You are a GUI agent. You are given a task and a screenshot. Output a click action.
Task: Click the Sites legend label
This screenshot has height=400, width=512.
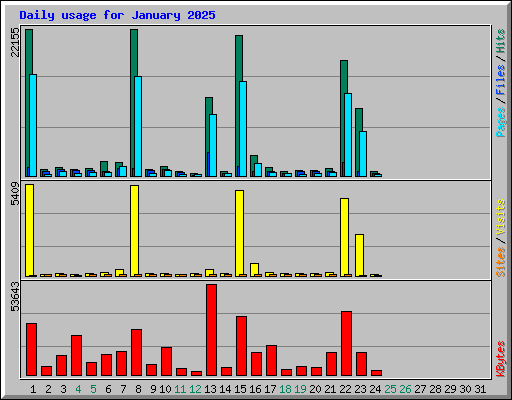click(x=500, y=262)
